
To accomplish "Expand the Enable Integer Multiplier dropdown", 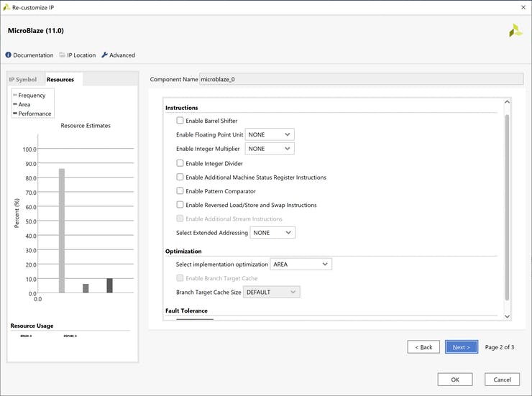I will click(x=270, y=149).
